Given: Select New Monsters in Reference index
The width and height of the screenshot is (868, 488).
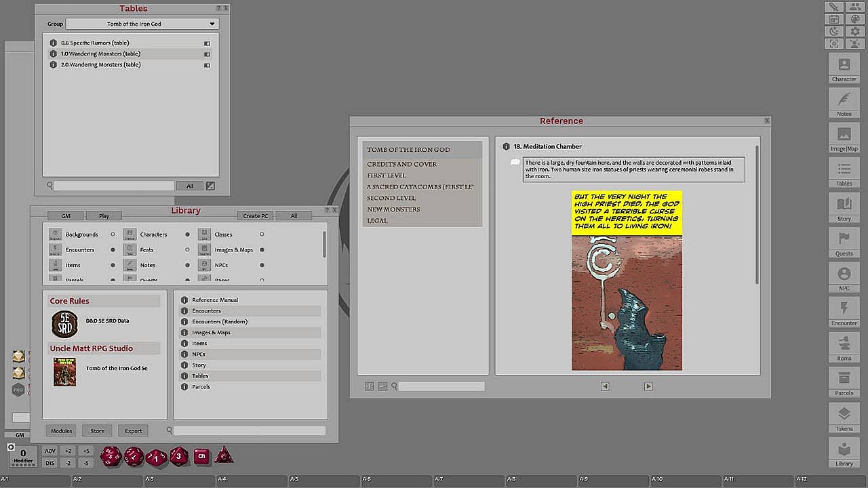Looking at the screenshot, I should 393,209.
